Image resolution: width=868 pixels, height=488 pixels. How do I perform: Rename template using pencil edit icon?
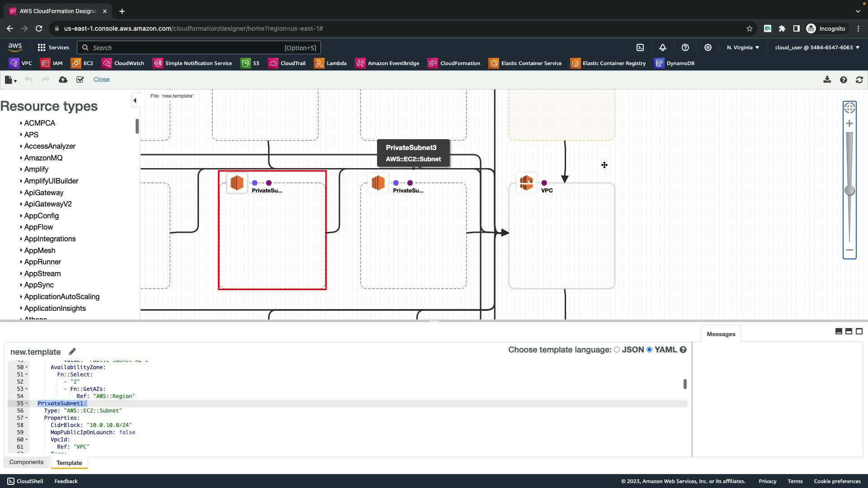point(72,352)
